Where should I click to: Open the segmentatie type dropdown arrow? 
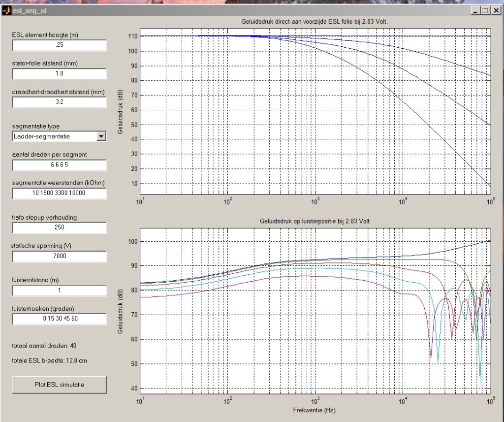coord(101,136)
